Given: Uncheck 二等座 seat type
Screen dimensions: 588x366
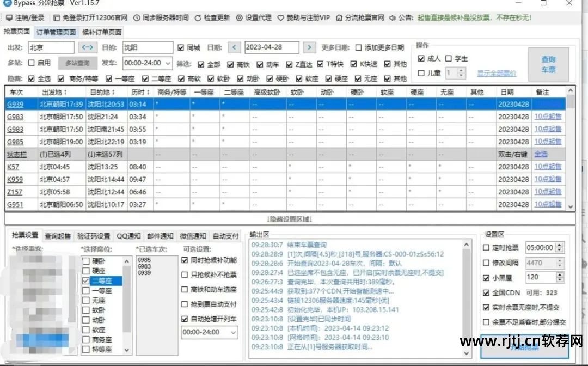Looking at the screenshot, I should pyautogui.click(x=86, y=280).
